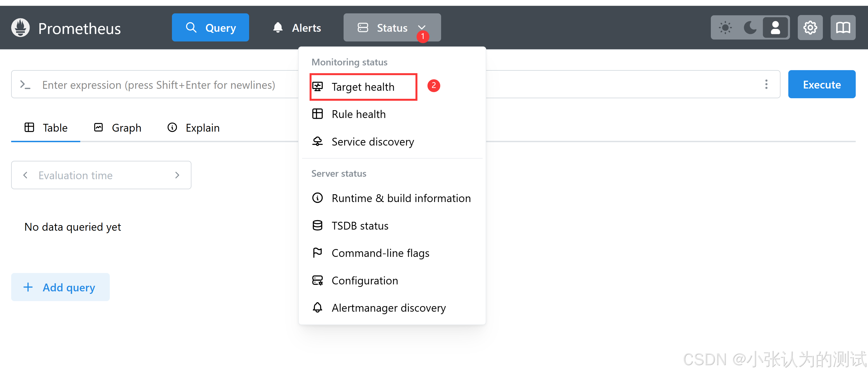Click the expression prompt icon in query box
Screen dimensions: 868x374
(25, 85)
